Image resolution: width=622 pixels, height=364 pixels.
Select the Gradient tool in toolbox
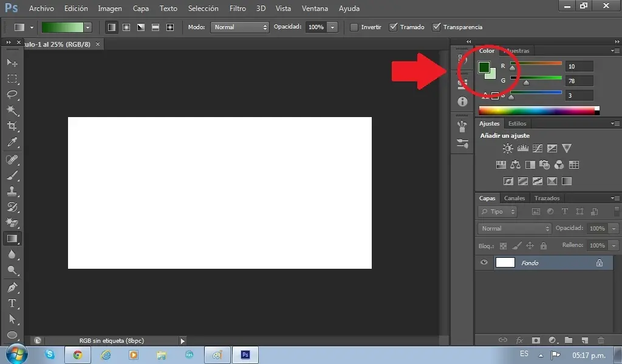(12, 238)
